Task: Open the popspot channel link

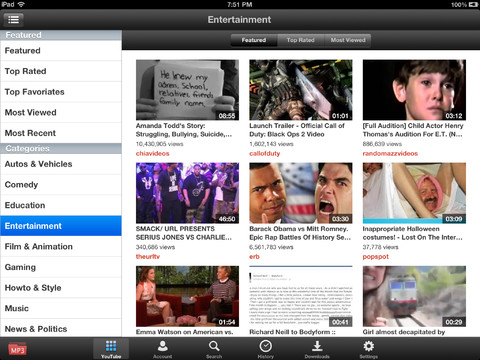Action: click(376, 257)
